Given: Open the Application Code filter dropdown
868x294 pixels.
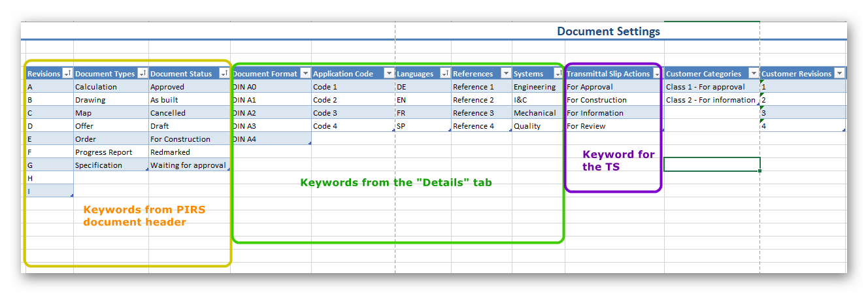Looking at the screenshot, I should (x=389, y=74).
